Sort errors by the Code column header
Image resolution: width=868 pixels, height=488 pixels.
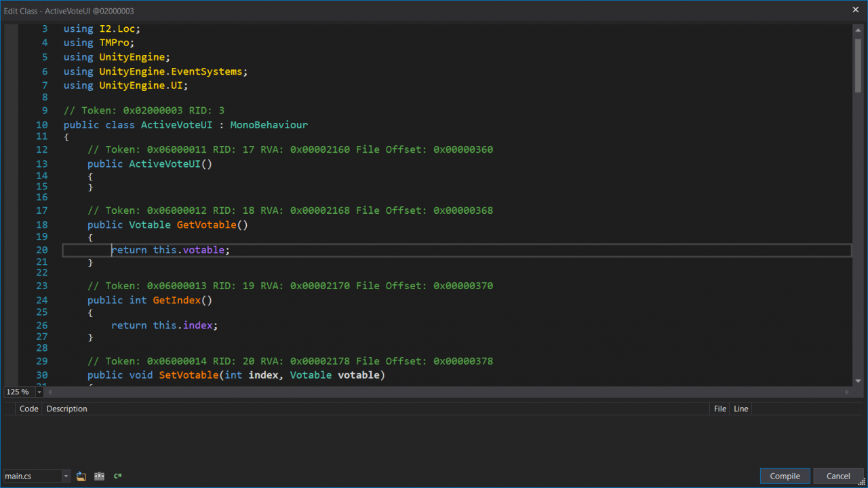point(28,409)
